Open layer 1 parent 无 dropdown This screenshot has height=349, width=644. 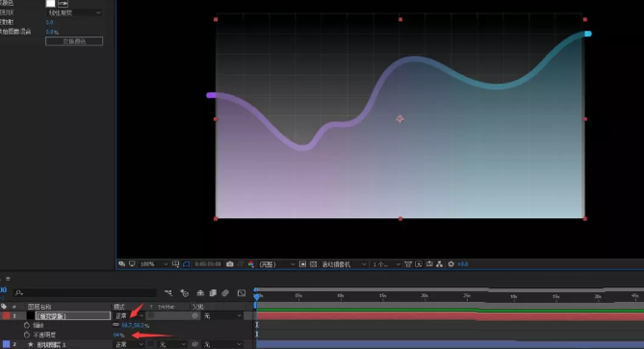[x=222, y=315]
